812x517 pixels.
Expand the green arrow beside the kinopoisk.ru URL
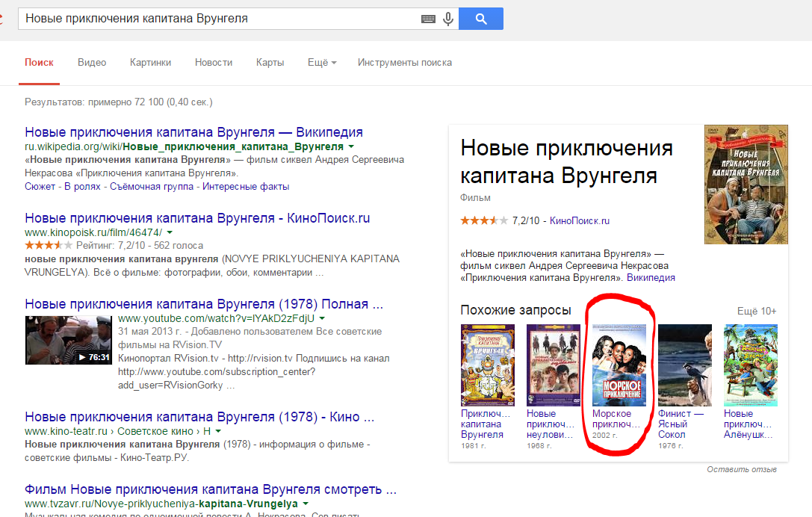(180, 233)
